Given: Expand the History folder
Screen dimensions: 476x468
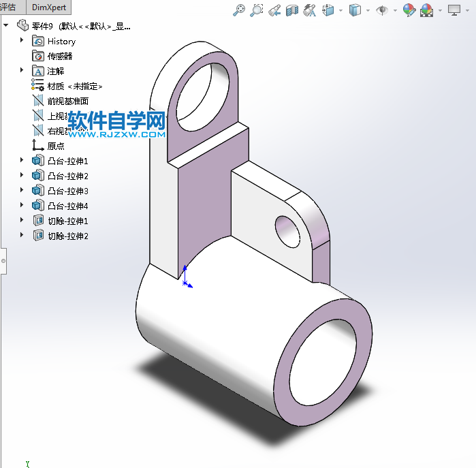Looking at the screenshot, I should [22, 40].
